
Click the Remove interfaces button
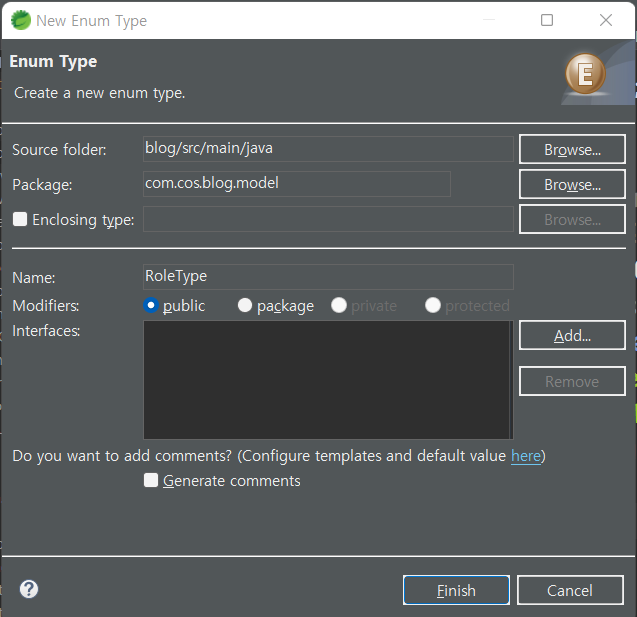572,381
